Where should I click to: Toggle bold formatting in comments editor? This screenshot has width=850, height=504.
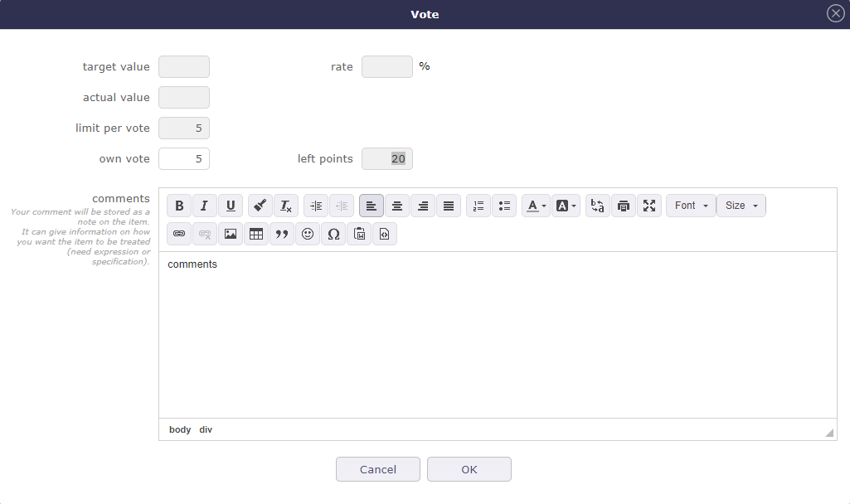pyautogui.click(x=179, y=206)
